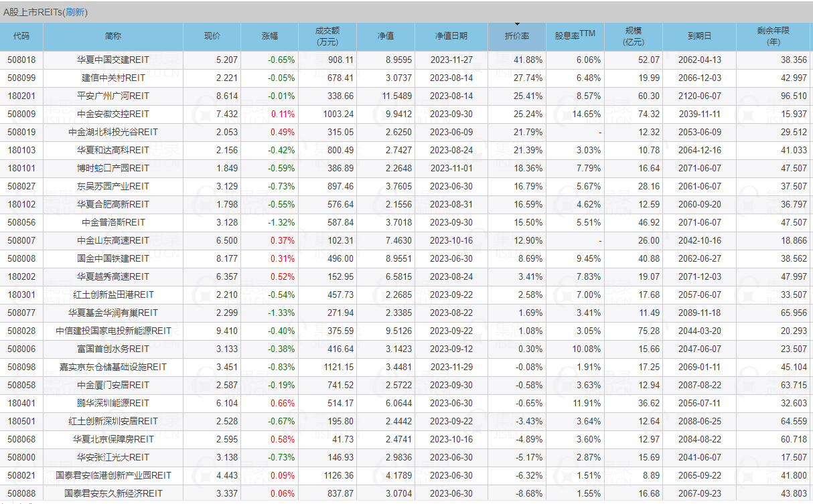The image size is (813, 504).
Task: Click the 41.88% discount rate cell
Action: click(x=516, y=60)
